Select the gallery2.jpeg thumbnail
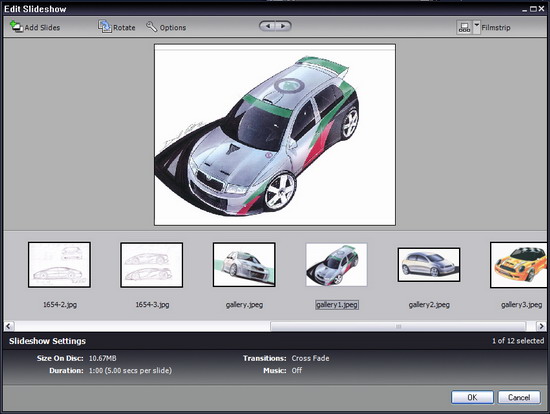This screenshot has height=414, width=550. 429,265
